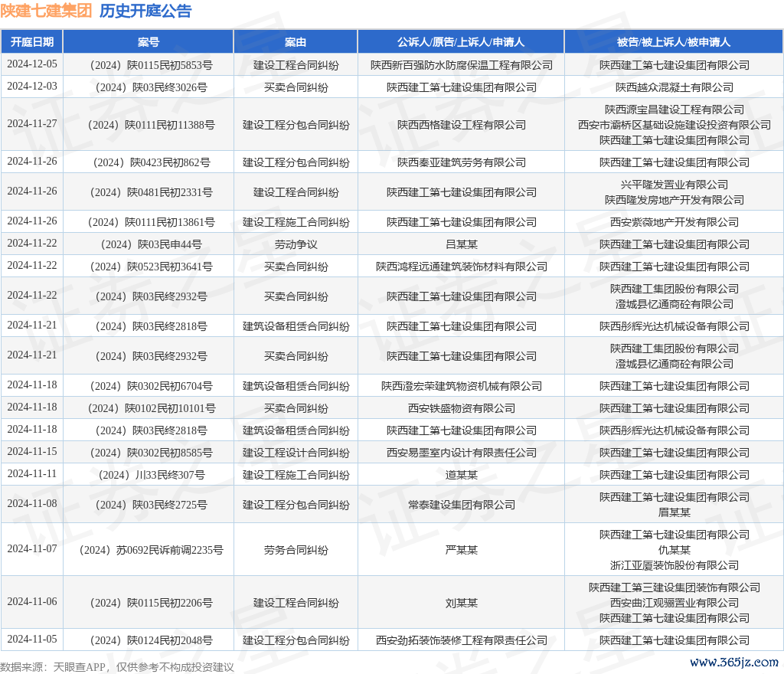Screen dimensions: 784x674
Task: Click case number (2024)陕0124民初2048号
Action: click(x=151, y=640)
